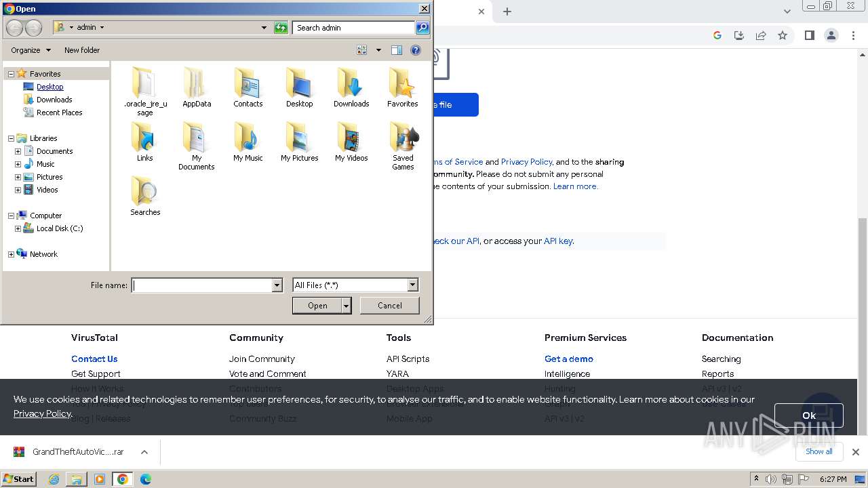Image resolution: width=868 pixels, height=488 pixels.
Task: Click Show all downloads button
Action: pyautogui.click(x=819, y=451)
